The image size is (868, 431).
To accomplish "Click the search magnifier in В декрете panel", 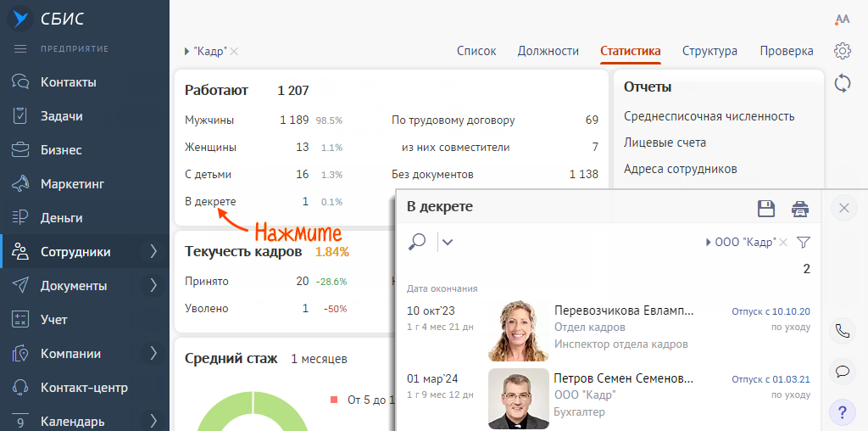I will coord(417,241).
